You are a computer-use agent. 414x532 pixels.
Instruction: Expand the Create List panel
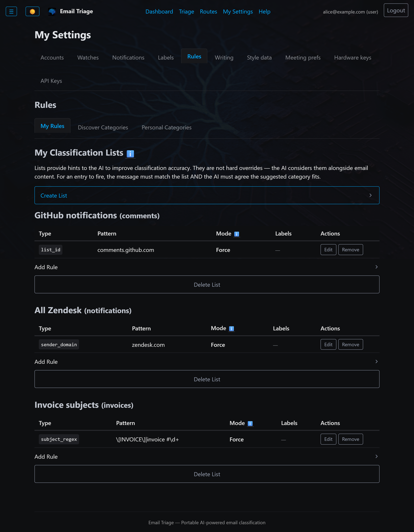[x=207, y=195]
